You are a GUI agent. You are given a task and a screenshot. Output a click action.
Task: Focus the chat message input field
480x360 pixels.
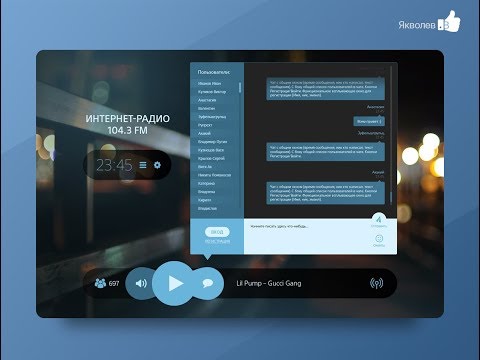point(307,236)
